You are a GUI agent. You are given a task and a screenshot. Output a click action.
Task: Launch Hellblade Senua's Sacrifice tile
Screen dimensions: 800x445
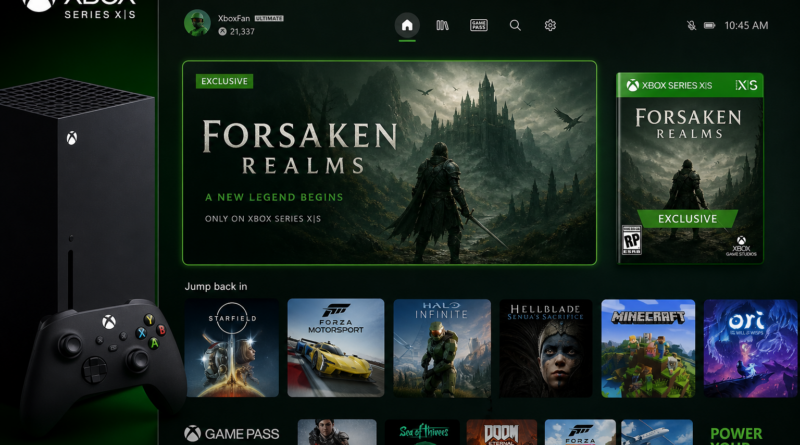pyautogui.click(x=545, y=348)
